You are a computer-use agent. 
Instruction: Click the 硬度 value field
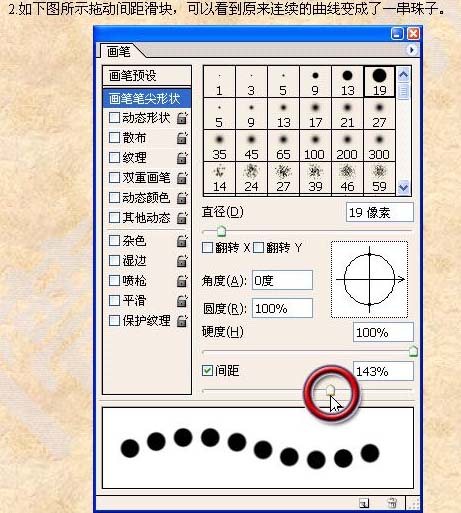click(x=383, y=332)
